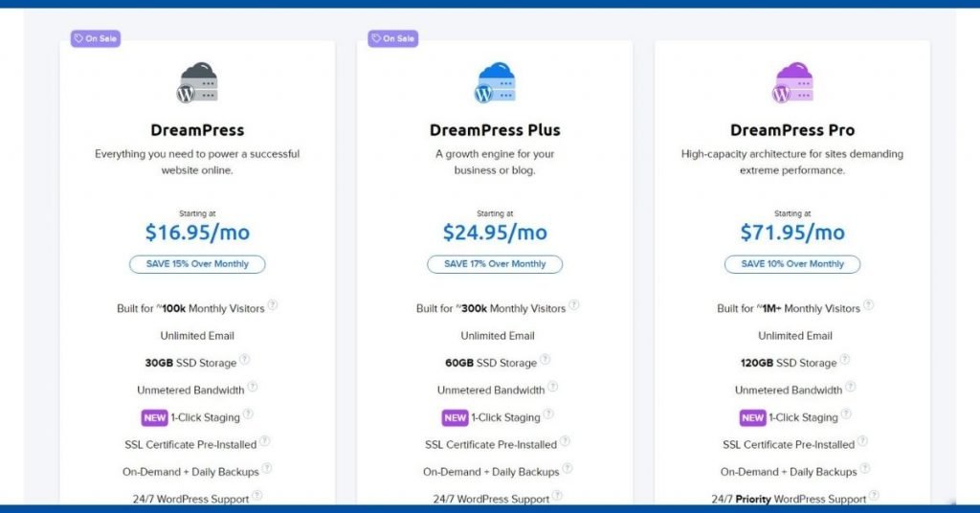Viewport: 980px width, 513px height.
Task: Open Unmetered Bandwidth help in DreamPress card
Action: [253, 388]
